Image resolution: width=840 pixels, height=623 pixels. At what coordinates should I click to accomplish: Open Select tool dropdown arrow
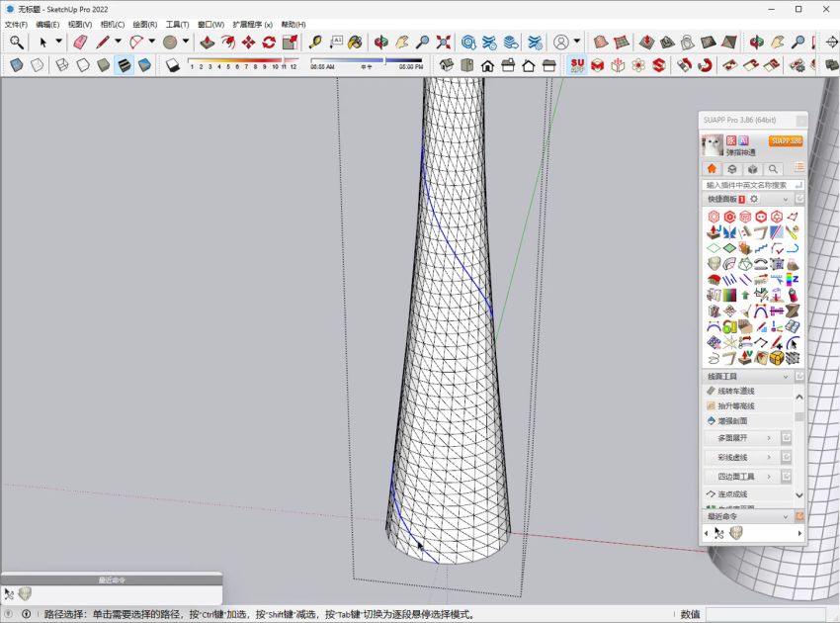point(59,42)
